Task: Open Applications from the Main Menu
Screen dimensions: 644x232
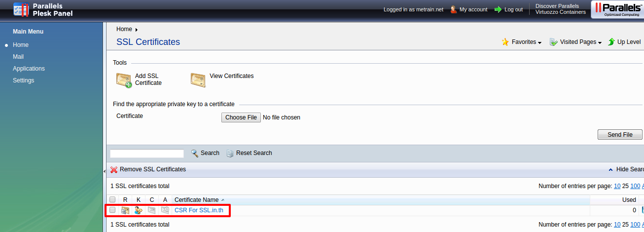Action: [x=29, y=69]
